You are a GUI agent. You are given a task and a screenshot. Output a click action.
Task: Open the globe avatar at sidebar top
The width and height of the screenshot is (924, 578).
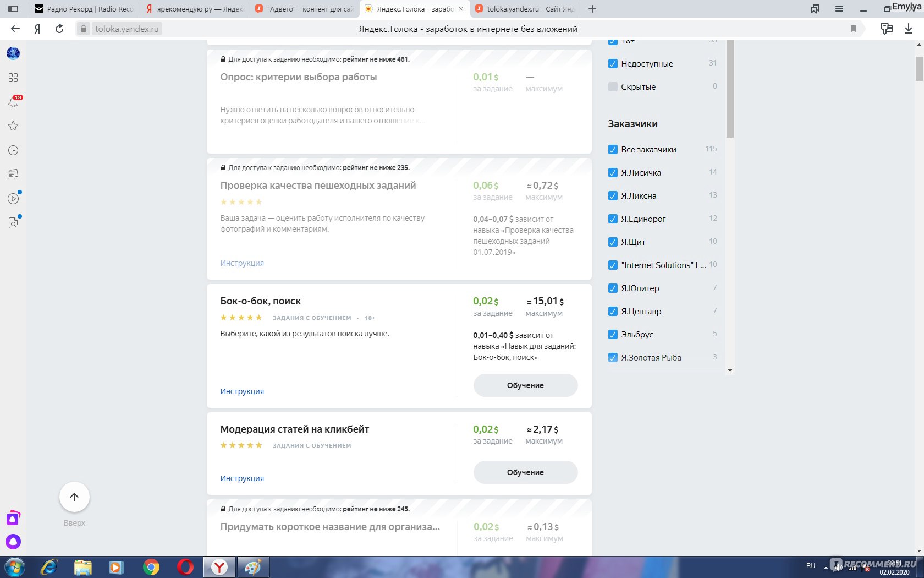click(13, 53)
